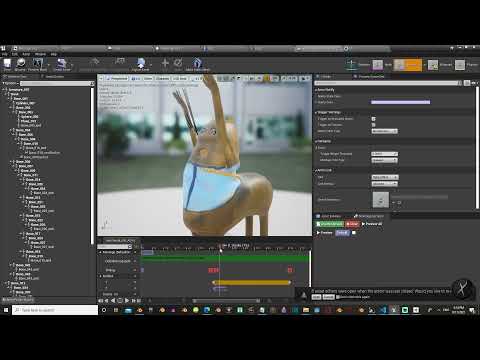Open the Windows Start menu
This screenshot has width=480, height=360.
coord(6,310)
